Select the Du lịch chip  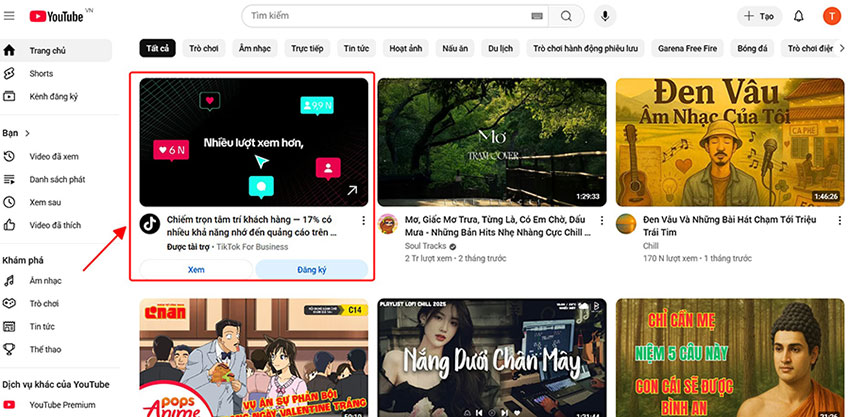500,48
